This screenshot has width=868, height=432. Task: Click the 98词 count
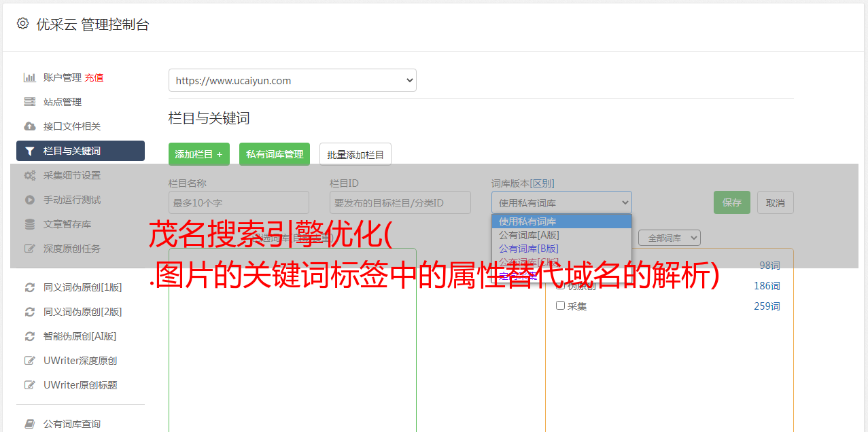tap(769, 266)
